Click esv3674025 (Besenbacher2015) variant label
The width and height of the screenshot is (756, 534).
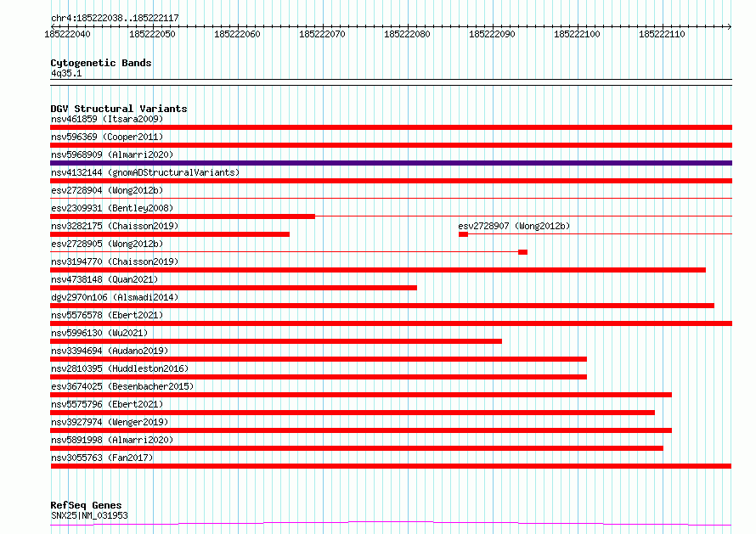[122, 386]
